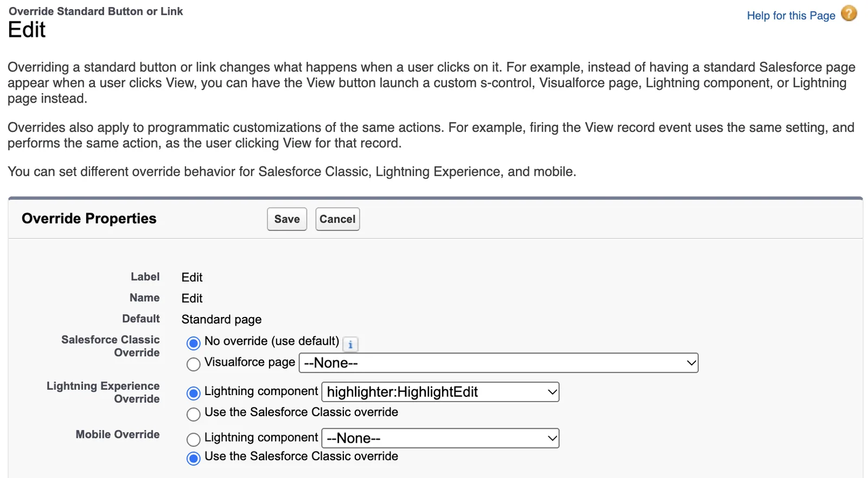Screen dimensions: 868x478
Task: Select Lightning Experience's Use the Salesforce Classic override
Action: [x=193, y=415]
